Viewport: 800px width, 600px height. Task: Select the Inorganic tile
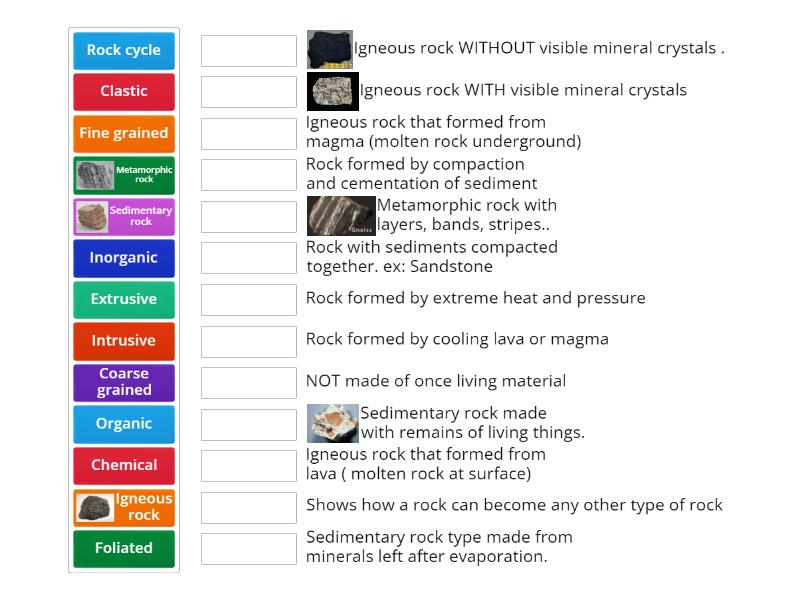click(x=123, y=258)
